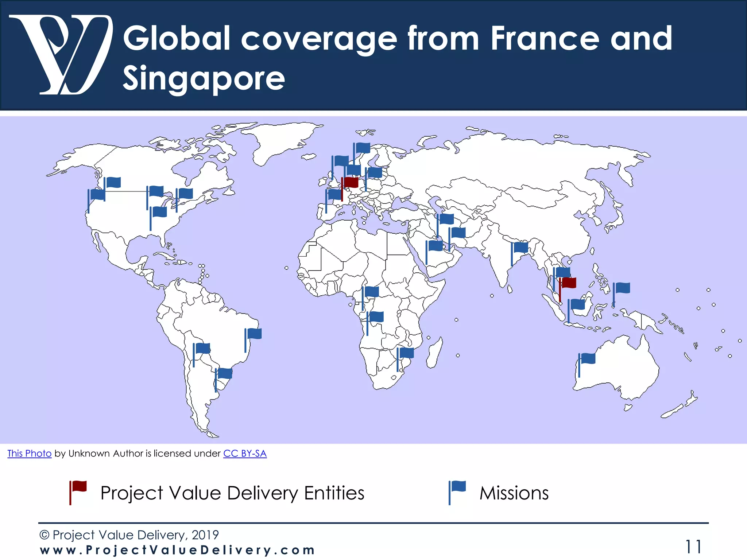The width and height of the screenshot is (747, 560).
Task: Select the red flag in France
Action: 350,189
